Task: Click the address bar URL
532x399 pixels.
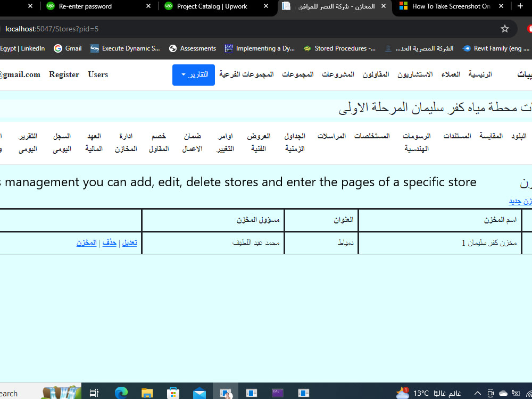Action: (x=52, y=29)
